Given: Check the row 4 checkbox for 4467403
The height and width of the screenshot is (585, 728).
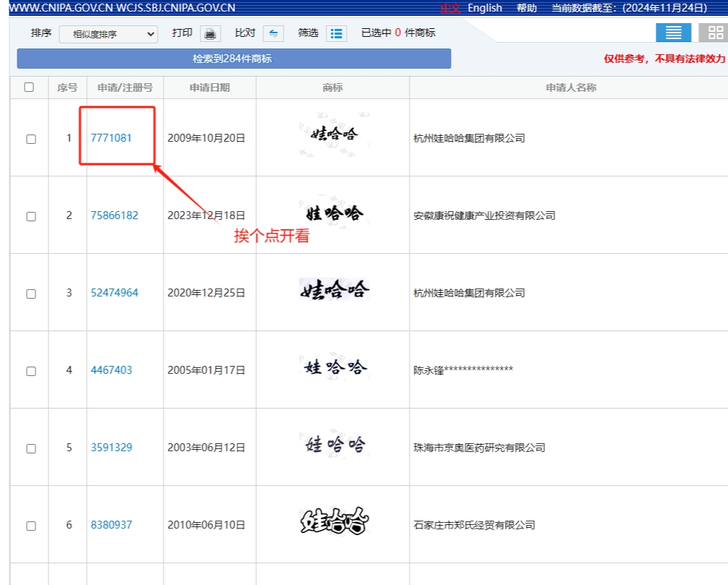Looking at the screenshot, I should (31, 371).
